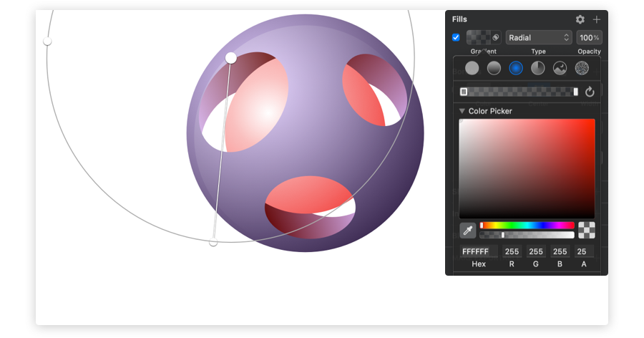Toggle the fill enabled checkbox
Screen dimensions: 644x338
pos(456,37)
